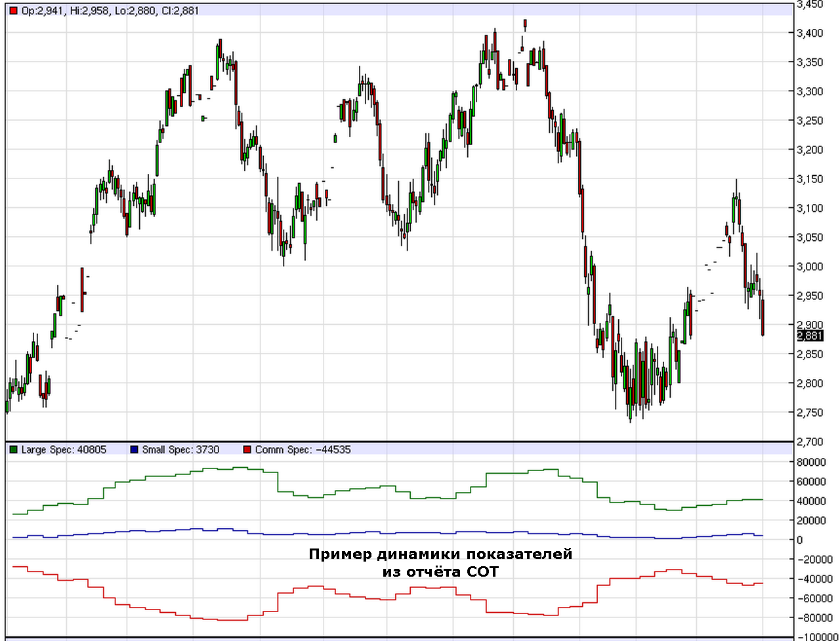Select the 'Large Spec: 40805' legend text
Screen dimensions: 840x641
point(64,449)
